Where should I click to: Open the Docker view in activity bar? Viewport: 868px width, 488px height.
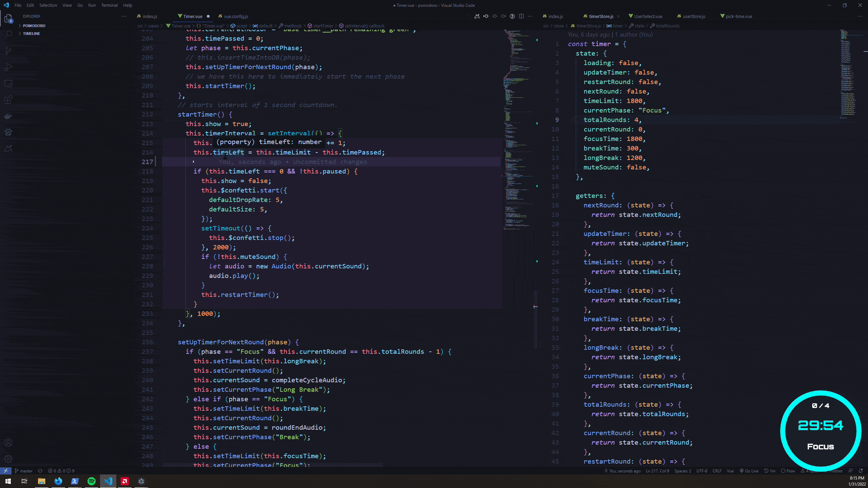[x=8, y=116]
